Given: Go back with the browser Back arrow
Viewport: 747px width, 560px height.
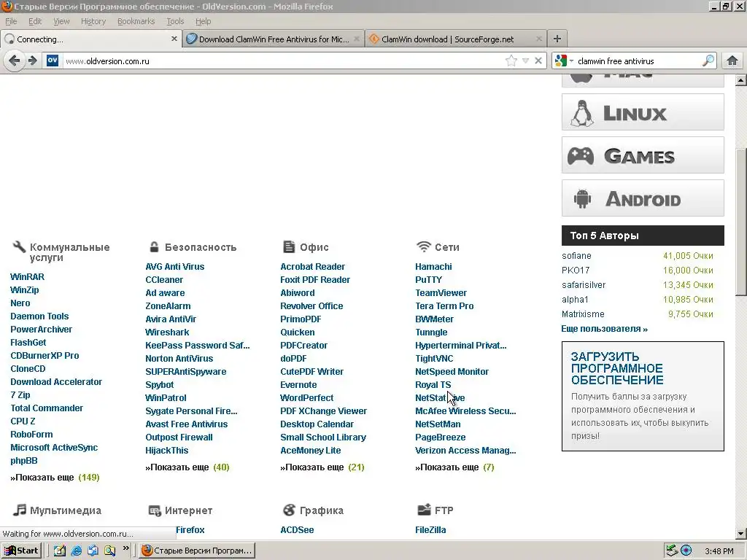Looking at the screenshot, I should 15,61.
